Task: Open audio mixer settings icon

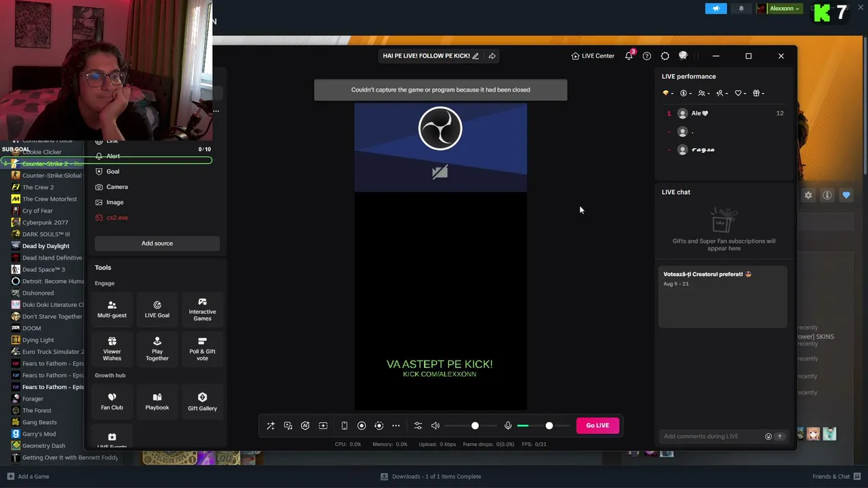Action: coord(418,426)
